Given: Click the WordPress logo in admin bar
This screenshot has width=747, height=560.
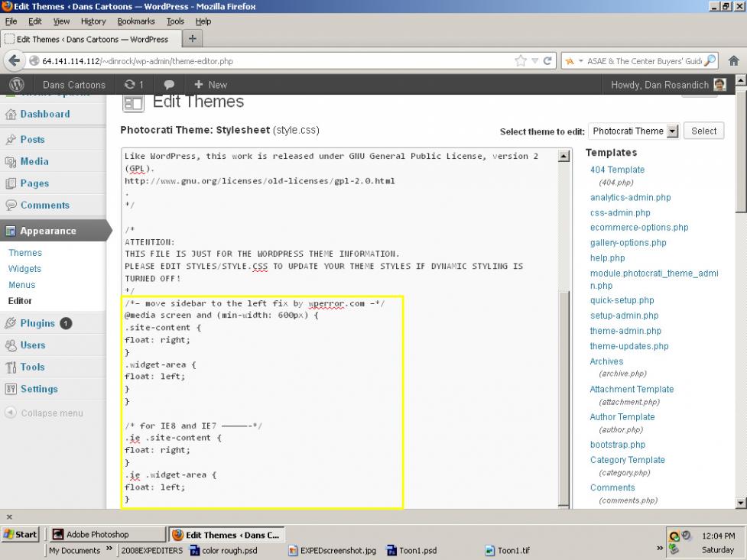Looking at the screenshot, I should (17, 85).
